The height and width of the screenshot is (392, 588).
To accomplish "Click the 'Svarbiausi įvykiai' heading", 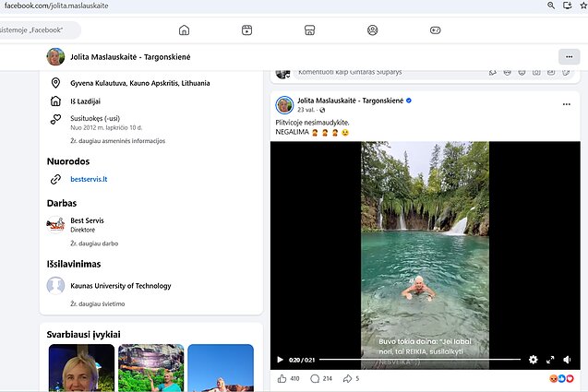I will click(84, 334).
